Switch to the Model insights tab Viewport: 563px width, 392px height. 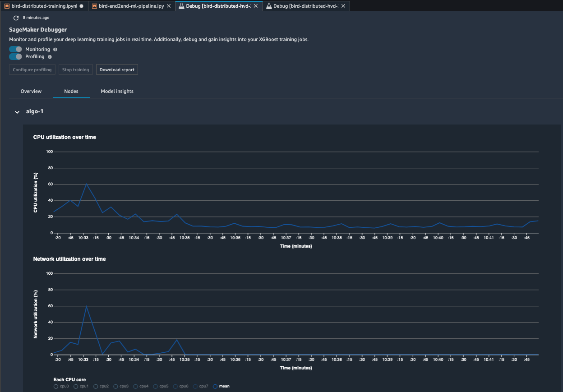point(117,91)
